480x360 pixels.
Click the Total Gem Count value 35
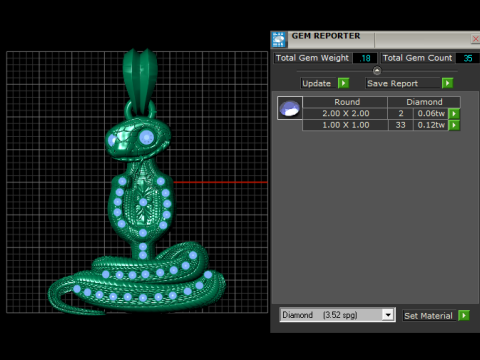click(x=467, y=58)
